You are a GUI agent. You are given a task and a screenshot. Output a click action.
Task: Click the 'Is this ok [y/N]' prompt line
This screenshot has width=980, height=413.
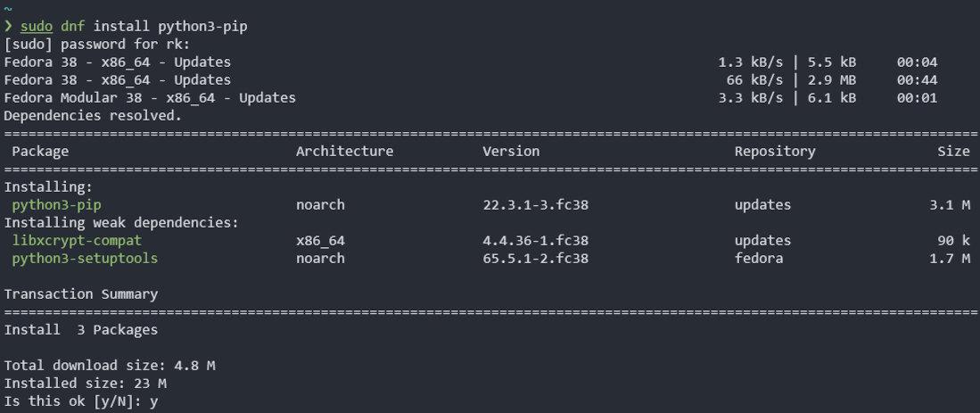[x=81, y=401]
